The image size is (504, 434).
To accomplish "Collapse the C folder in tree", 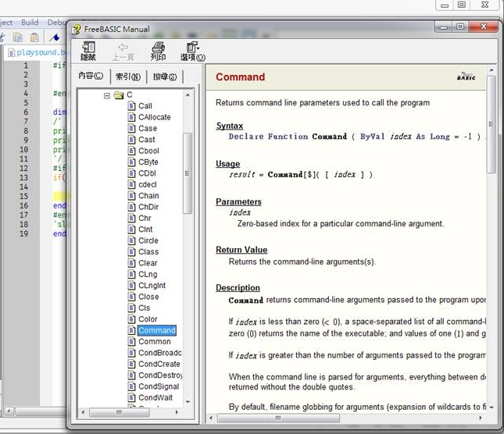I will point(107,95).
